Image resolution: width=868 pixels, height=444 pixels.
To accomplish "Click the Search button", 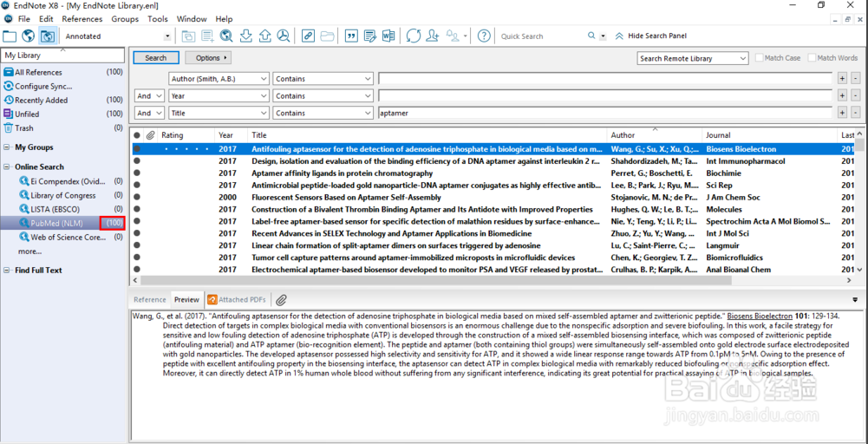I will click(x=156, y=58).
